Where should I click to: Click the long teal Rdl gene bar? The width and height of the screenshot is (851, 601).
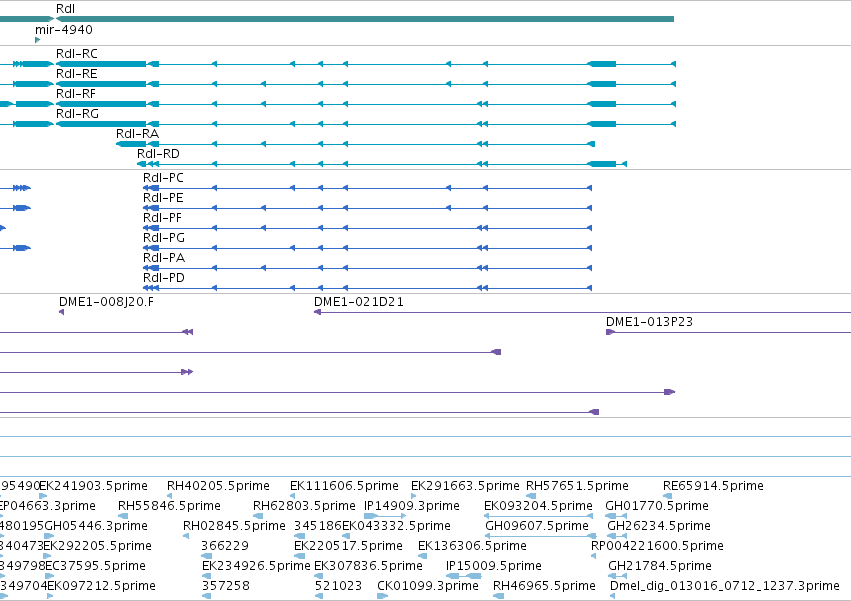[x=365, y=19]
